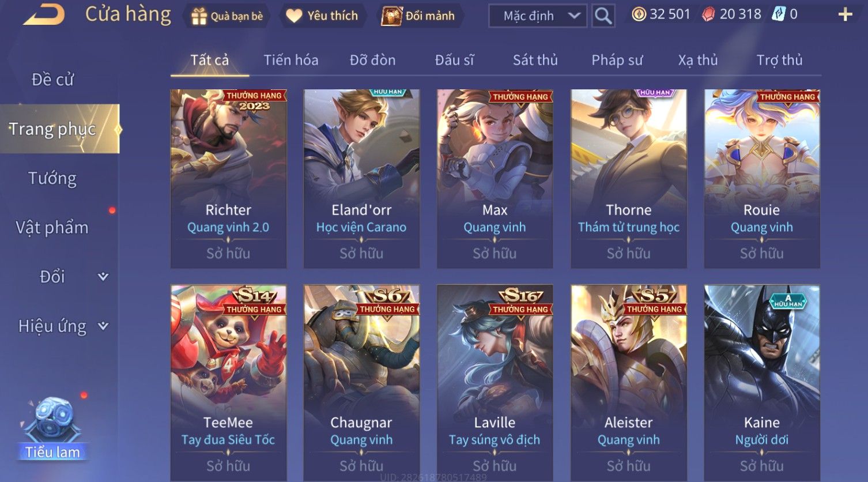Click the gold coin balance icon
Image resolution: width=868 pixels, height=482 pixels.
(x=639, y=14)
